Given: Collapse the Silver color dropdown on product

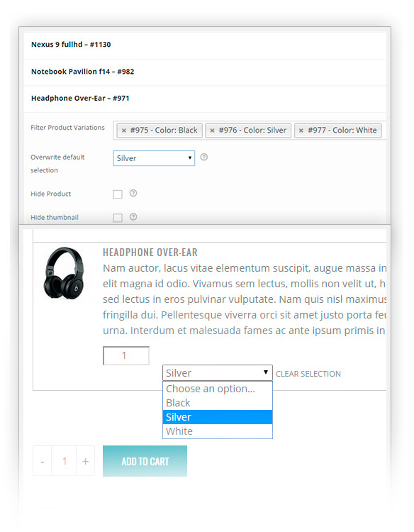Looking at the screenshot, I should tap(218, 373).
